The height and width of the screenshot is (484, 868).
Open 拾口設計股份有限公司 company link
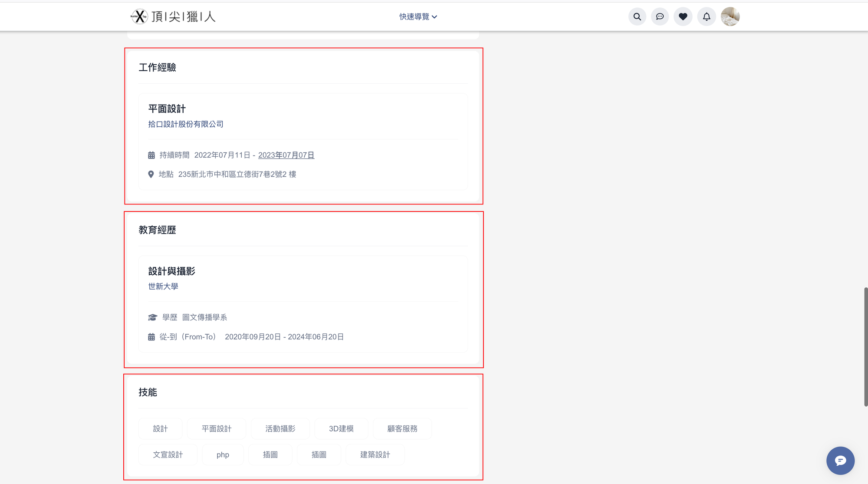tap(186, 124)
